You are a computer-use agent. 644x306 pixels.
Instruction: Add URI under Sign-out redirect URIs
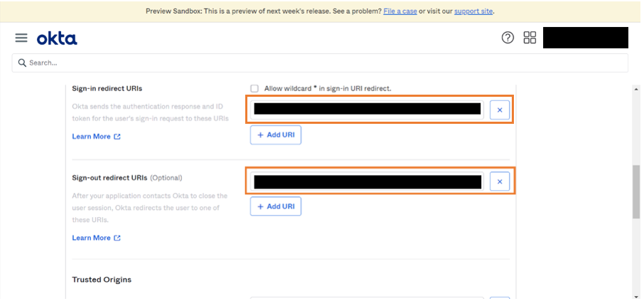pyautogui.click(x=276, y=206)
